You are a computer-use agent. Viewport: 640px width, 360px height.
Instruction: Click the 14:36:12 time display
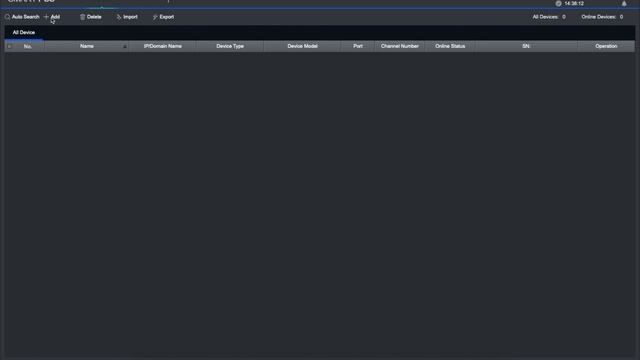coord(574,3)
